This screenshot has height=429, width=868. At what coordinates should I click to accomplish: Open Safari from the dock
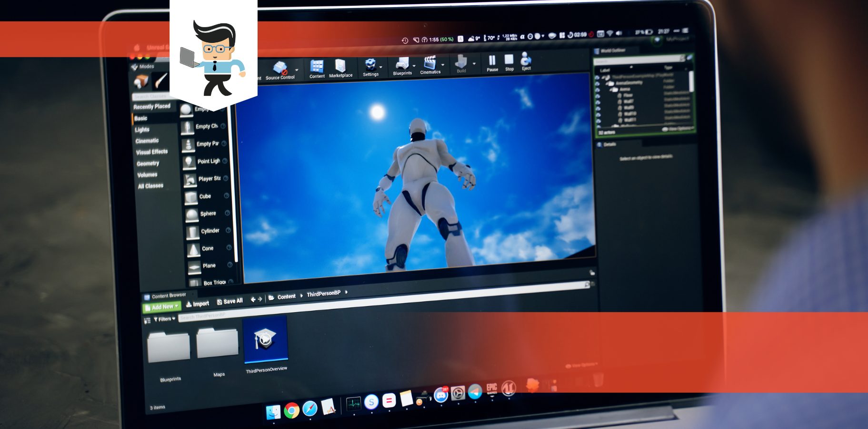point(309,409)
